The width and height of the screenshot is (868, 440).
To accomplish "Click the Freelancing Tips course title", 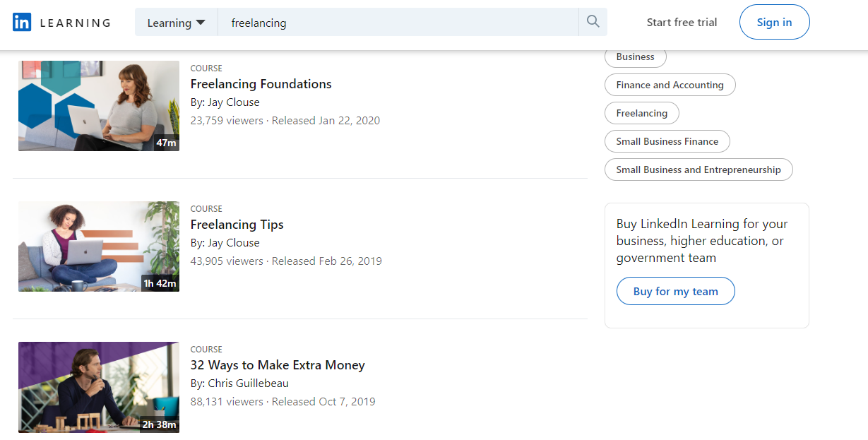I will pos(237,225).
